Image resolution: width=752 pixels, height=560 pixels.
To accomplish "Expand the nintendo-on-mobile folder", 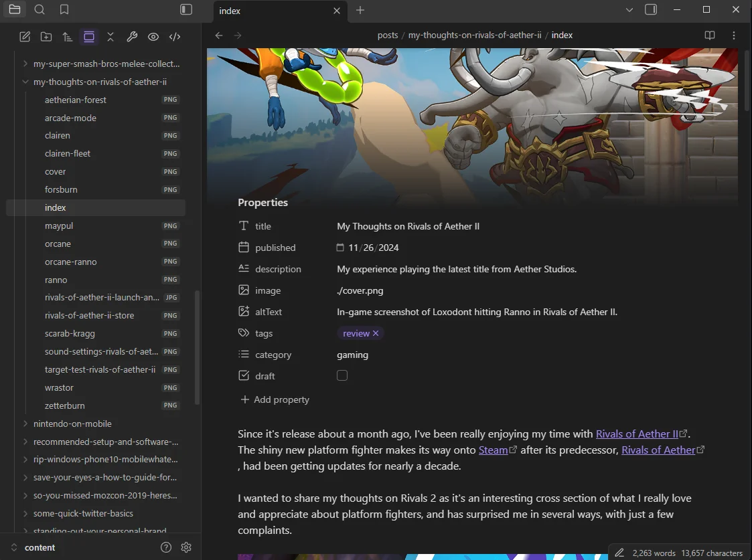I will [x=25, y=423].
